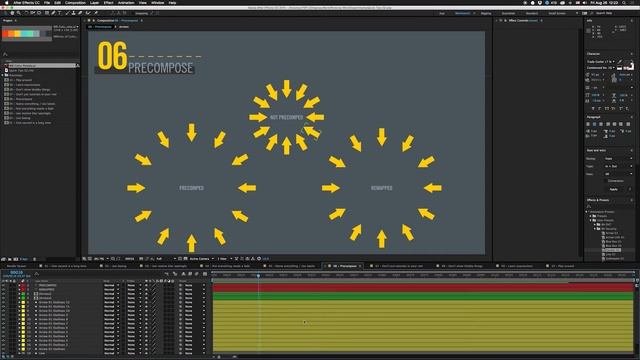
Task: Hide the first green timeline layer
Action: tap(4, 294)
